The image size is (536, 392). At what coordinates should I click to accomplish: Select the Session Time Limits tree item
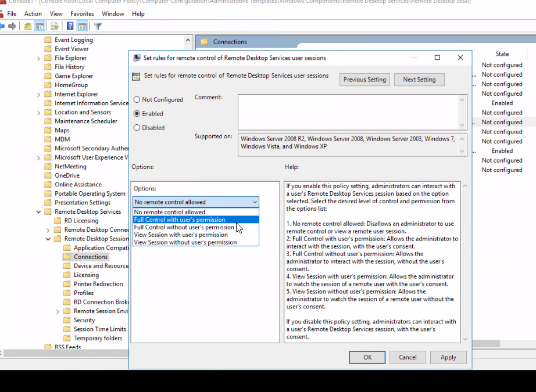click(100, 329)
